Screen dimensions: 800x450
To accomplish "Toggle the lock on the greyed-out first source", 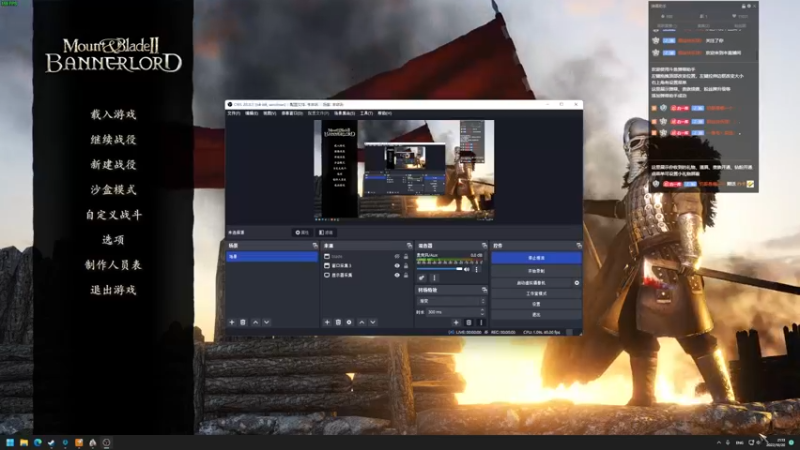I will click(406, 256).
